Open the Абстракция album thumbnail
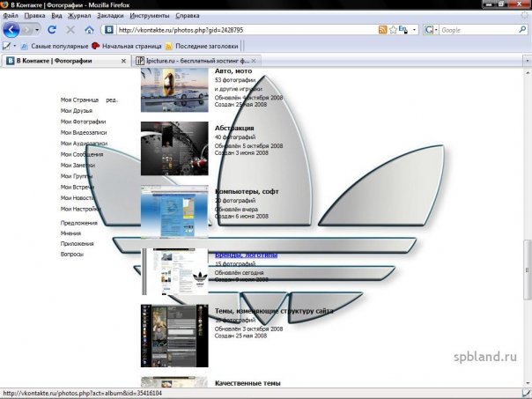Viewport: 532px width, 399px height. (174, 149)
